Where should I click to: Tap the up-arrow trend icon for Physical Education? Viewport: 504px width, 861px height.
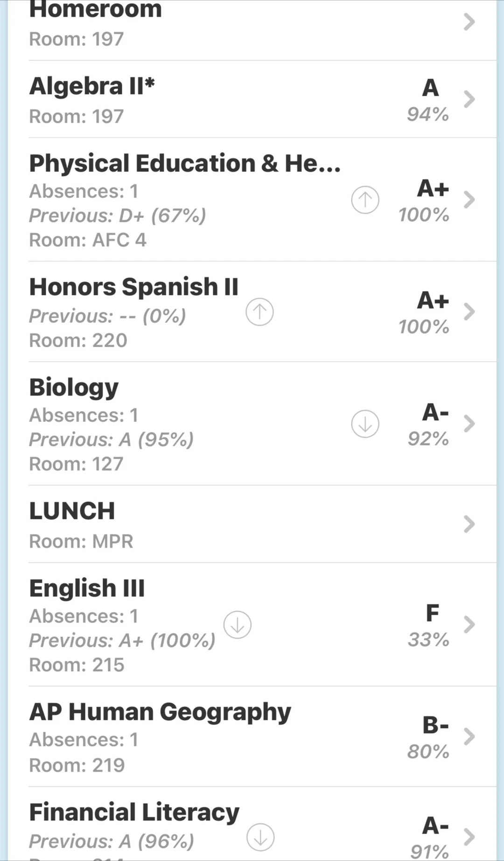pyautogui.click(x=365, y=200)
